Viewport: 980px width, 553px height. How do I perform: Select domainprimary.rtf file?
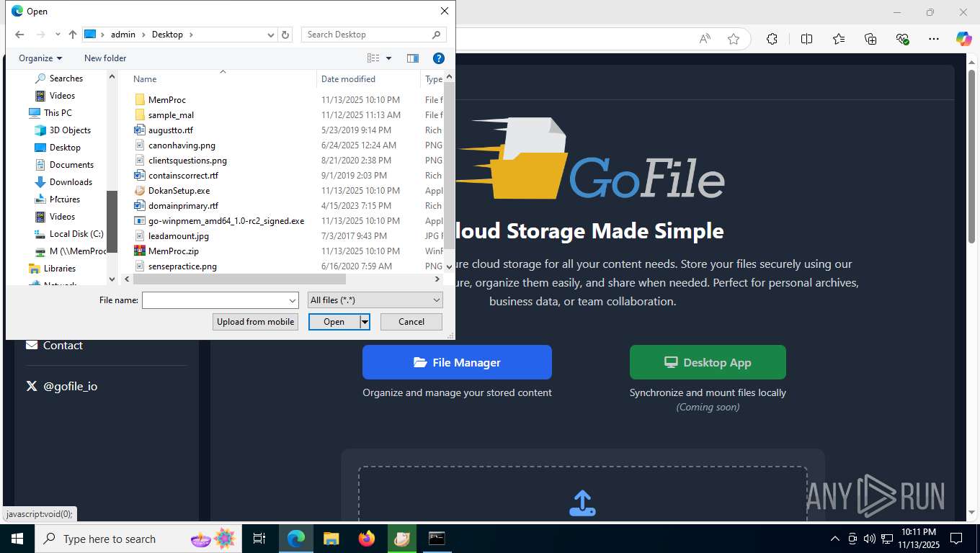183,206
